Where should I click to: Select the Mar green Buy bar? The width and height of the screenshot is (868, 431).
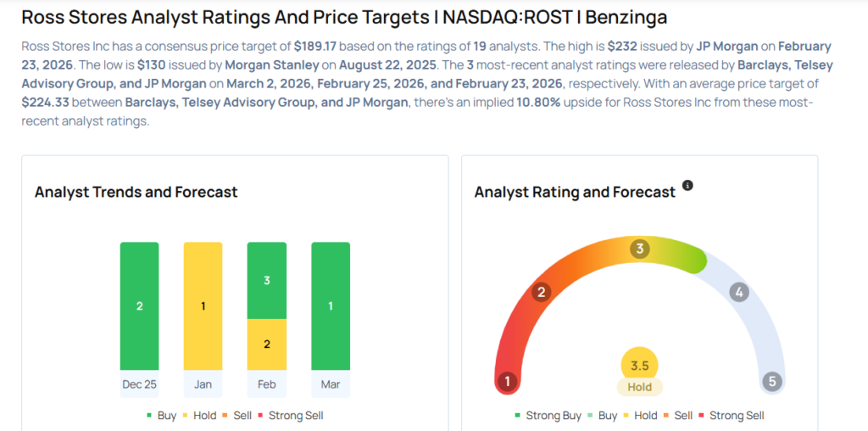[331, 305]
